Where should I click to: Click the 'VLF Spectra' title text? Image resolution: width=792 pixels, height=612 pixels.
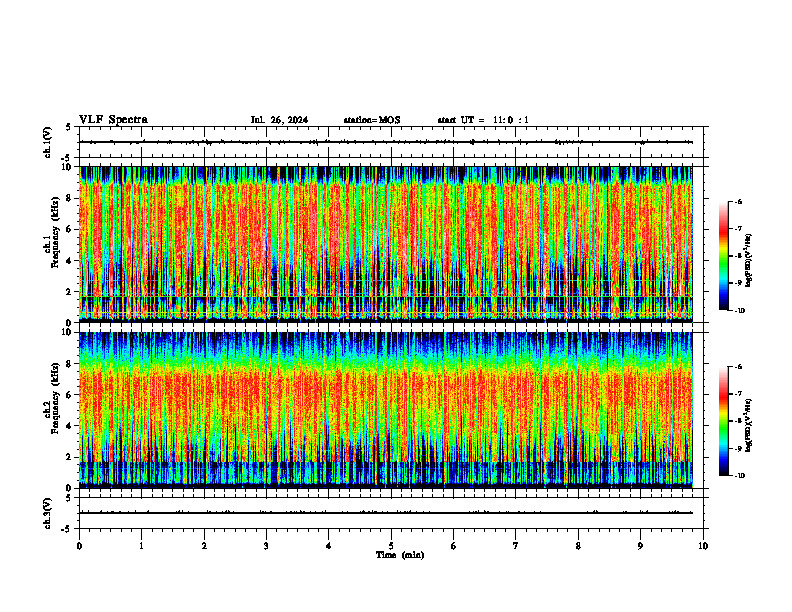[x=113, y=120]
